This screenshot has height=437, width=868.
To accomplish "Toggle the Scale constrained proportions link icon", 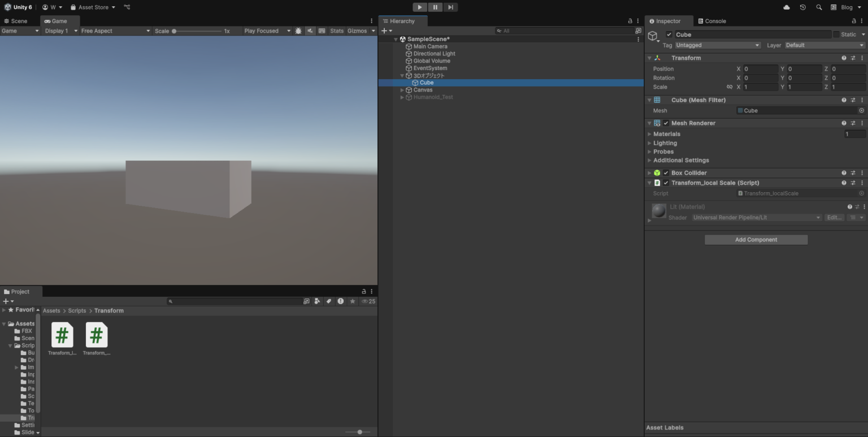I will tap(730, 86).
